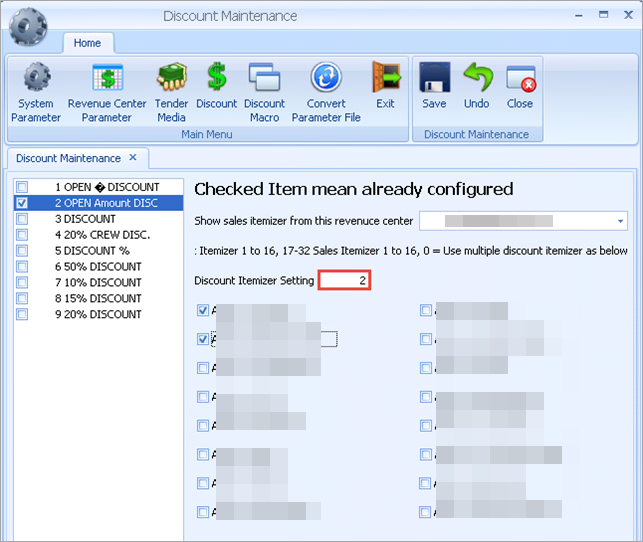Check seventh itemizer checkbox in right column
Viewport: 643px width, 542px height.
(425, 483)
